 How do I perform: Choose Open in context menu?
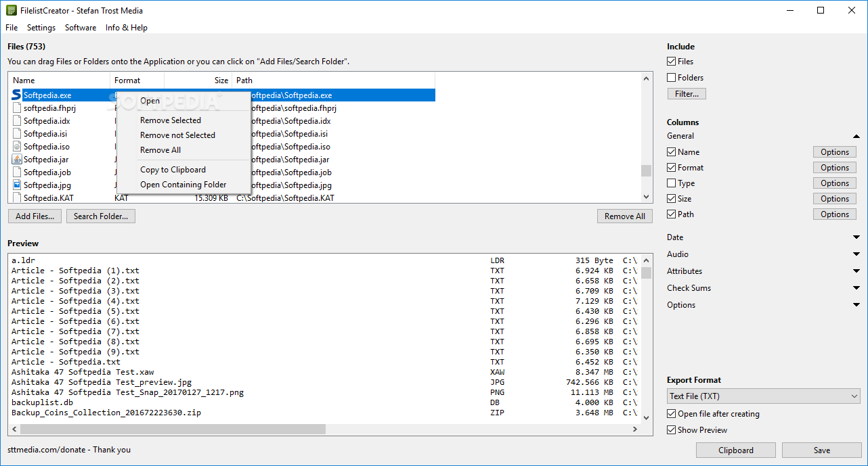coord(183,101)
